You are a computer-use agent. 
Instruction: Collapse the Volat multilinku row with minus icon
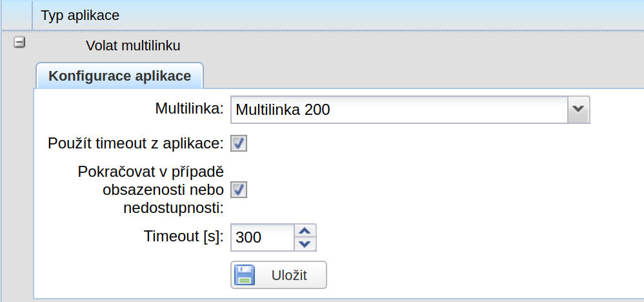click(x=19, y=43)
